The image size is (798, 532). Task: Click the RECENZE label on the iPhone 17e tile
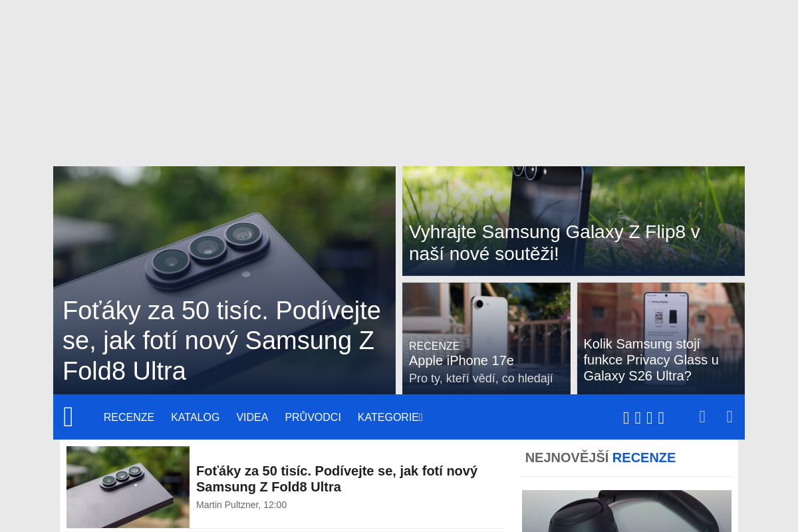click(x=434, y=346)
